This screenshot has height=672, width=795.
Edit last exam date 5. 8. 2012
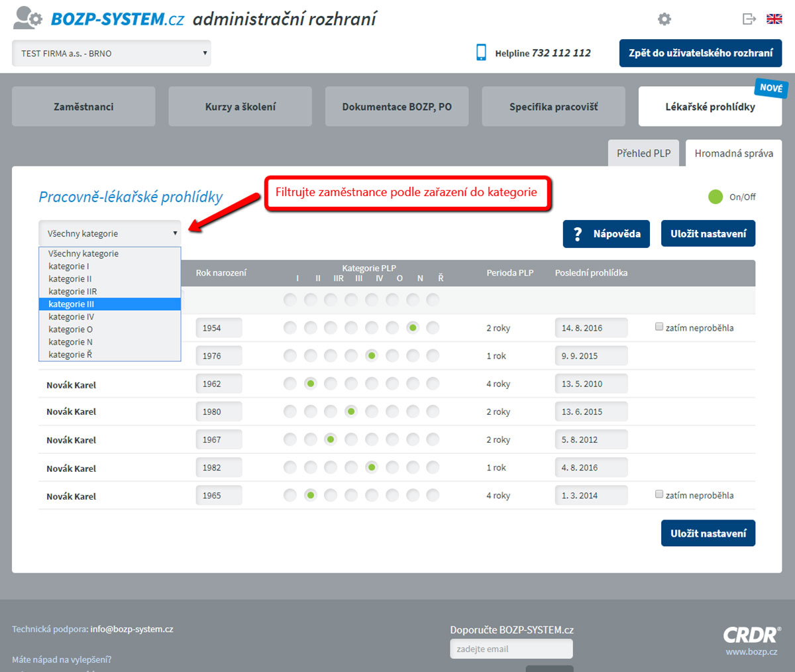(x=591, y=439)
